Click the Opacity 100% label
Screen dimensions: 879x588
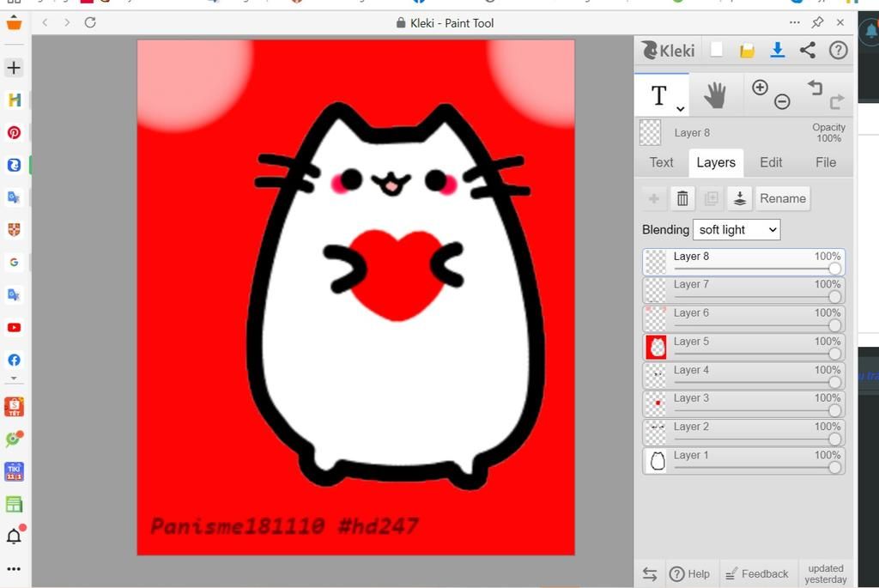[x=828, y=133]
